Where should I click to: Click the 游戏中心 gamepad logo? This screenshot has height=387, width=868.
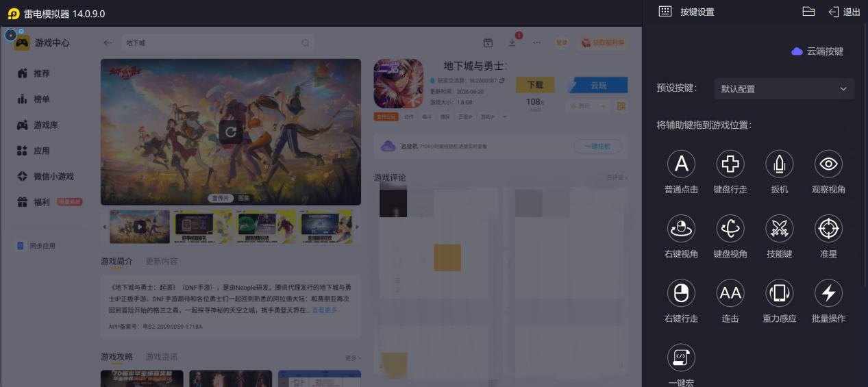point(22,42)
